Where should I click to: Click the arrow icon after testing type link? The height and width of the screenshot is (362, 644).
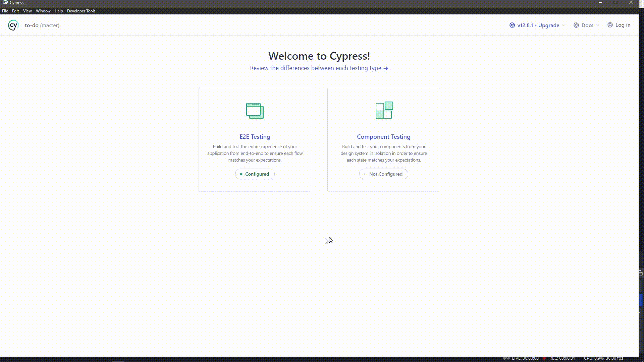(x=386, y=68)
